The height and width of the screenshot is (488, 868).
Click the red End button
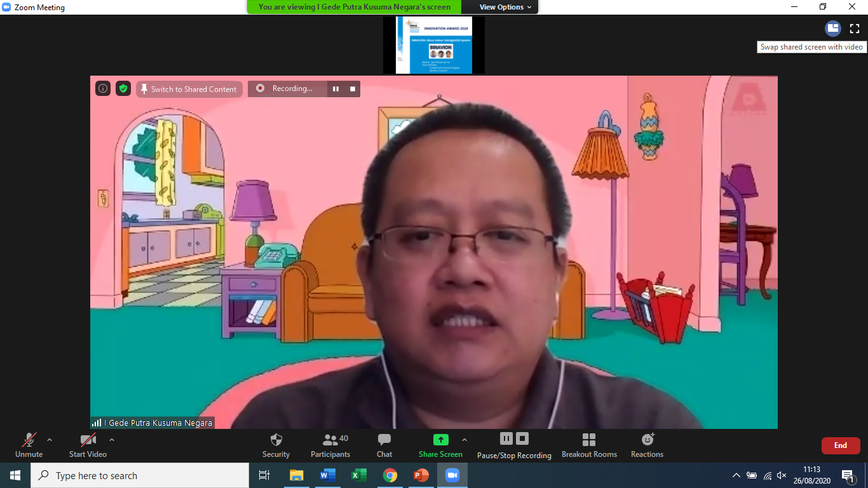(x=841, y=445)
